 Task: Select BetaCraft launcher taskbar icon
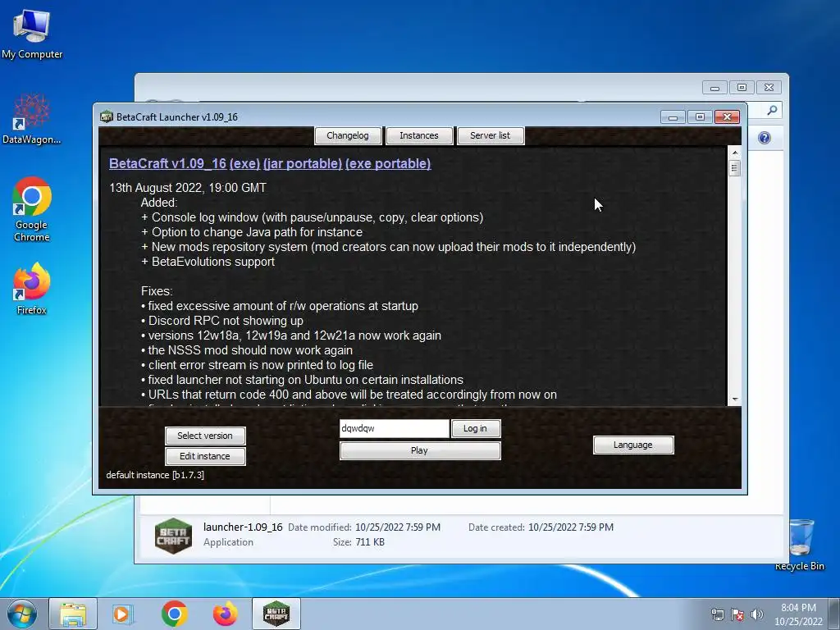coord(276,614)
